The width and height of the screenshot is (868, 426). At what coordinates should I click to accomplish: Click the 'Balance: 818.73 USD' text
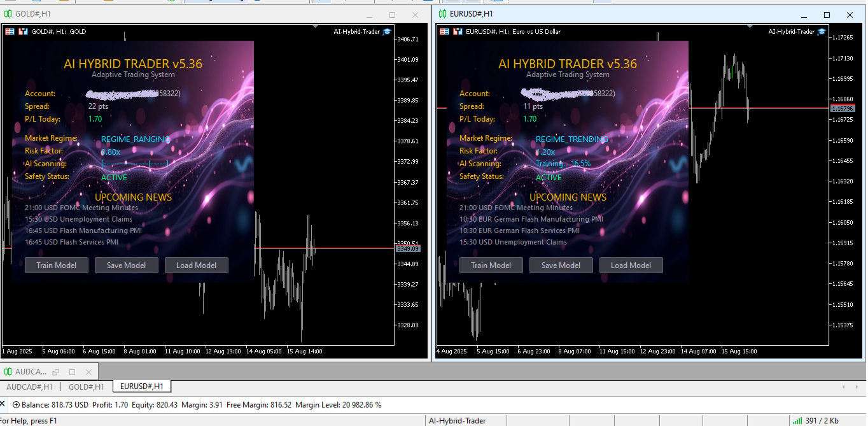(x=55, y=404)
